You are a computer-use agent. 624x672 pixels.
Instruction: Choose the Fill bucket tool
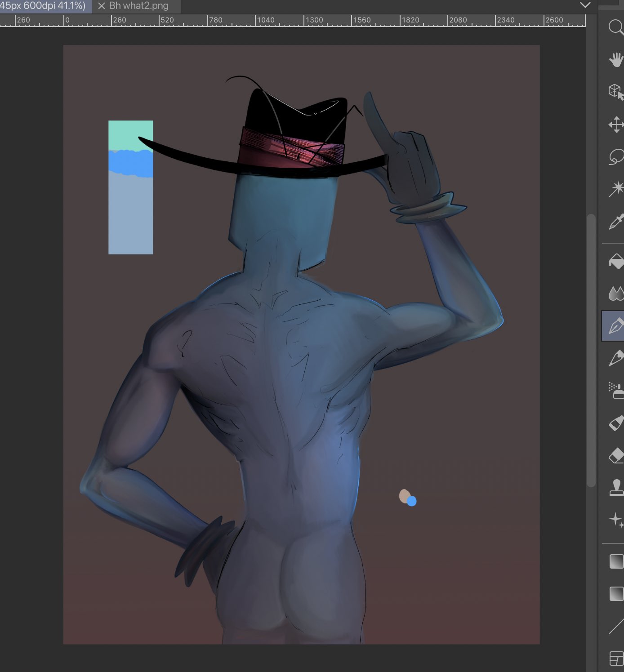tap(615, 261)
